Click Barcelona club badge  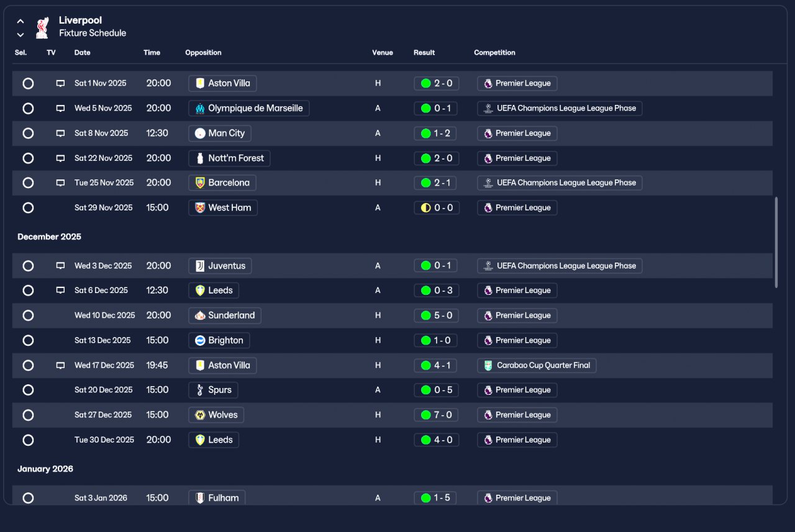point(199,183)
